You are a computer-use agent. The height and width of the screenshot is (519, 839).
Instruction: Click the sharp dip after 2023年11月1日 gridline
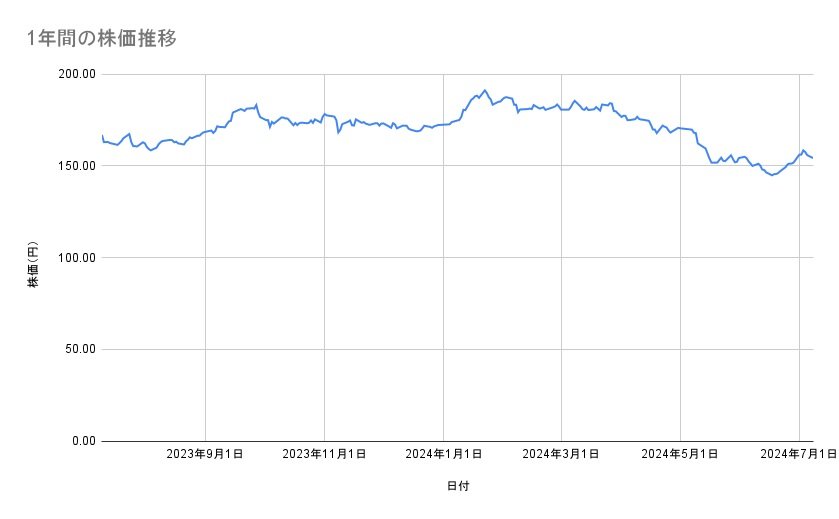[338, 133]
